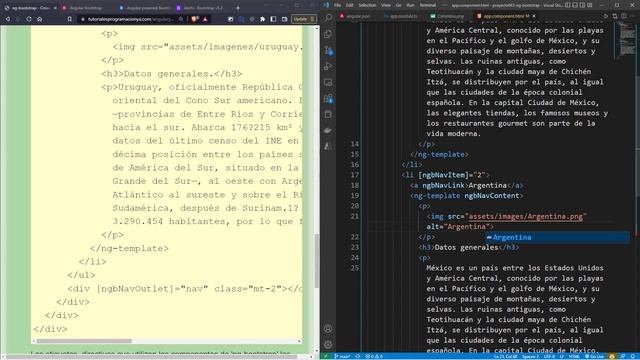Image resolution: width=640 pixels, height=360 pixels.
Task: Open Accounts icon at bottom of activity bar
Action: (328, 329)
